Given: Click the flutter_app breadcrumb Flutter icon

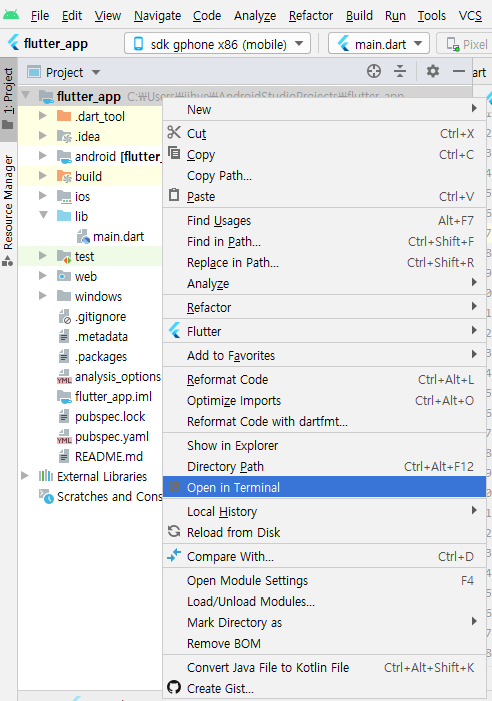Looking at the screenshot, I should (14, 43).
